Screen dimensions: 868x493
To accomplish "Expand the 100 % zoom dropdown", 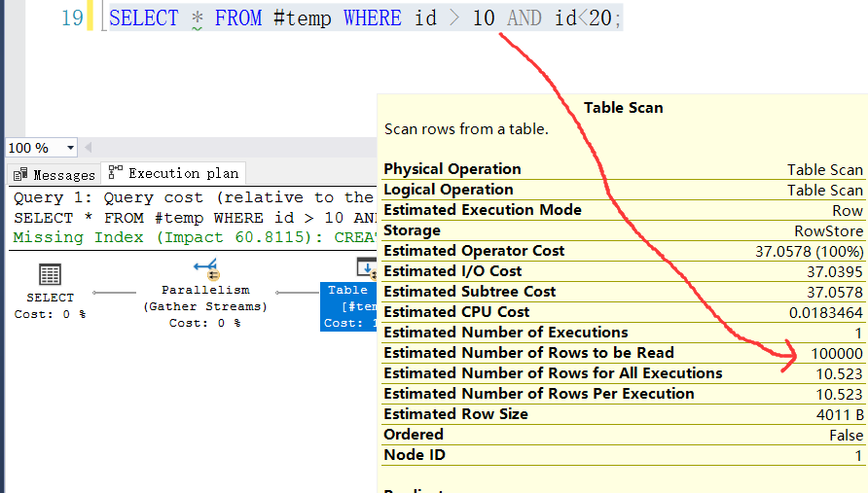I will (x=70, y=148).
